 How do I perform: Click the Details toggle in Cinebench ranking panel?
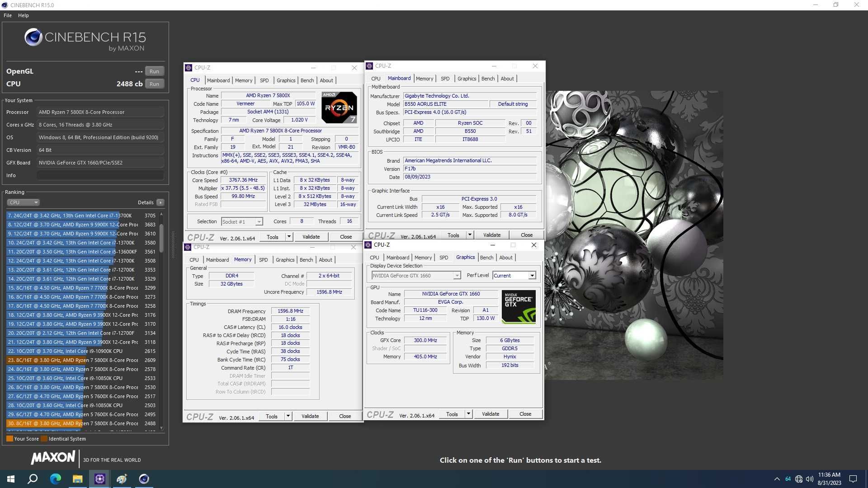click(x=160, y=202)
